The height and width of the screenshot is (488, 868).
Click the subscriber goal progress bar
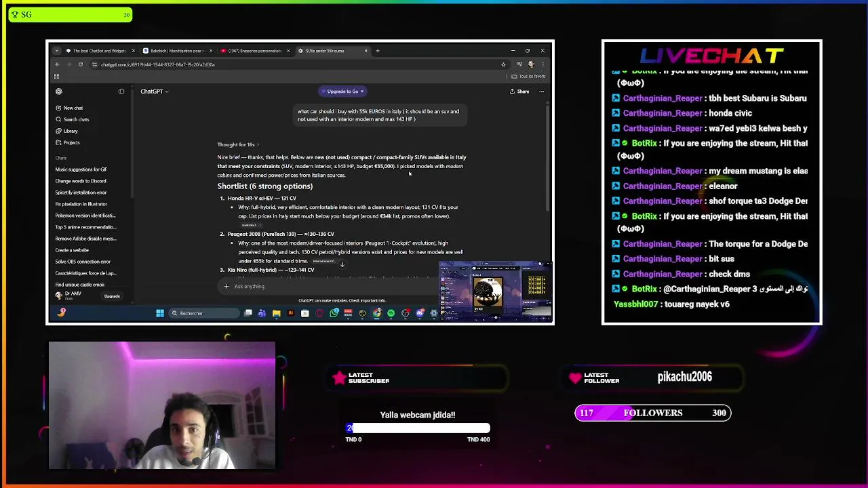pyautogui.click(x=418, y=428)
